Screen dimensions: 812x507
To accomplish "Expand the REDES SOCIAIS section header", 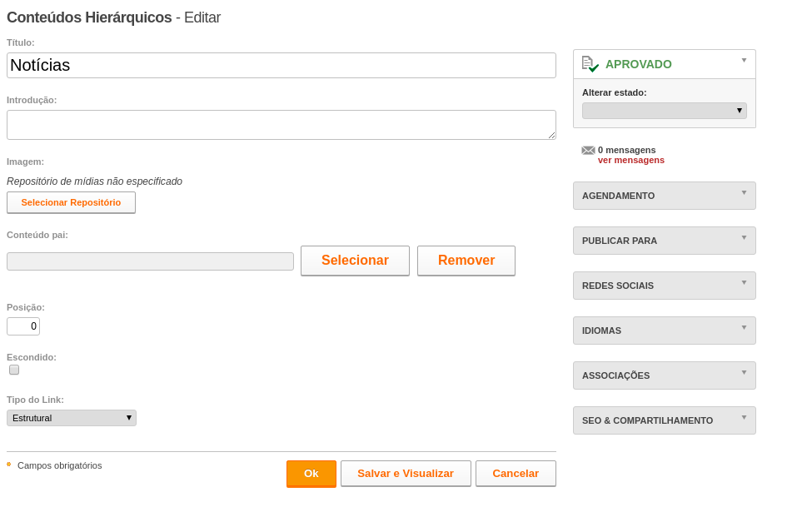I will coord(665,286).
